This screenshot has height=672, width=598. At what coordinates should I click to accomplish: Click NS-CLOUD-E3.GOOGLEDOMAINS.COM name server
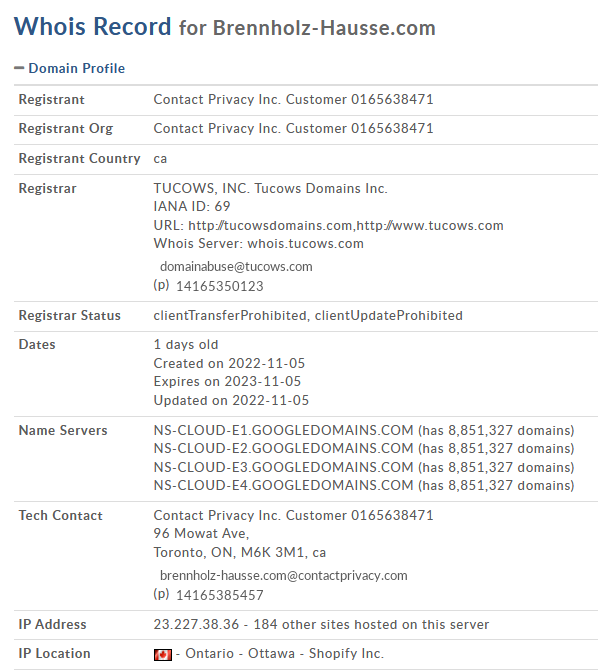[x=283, y=467]
